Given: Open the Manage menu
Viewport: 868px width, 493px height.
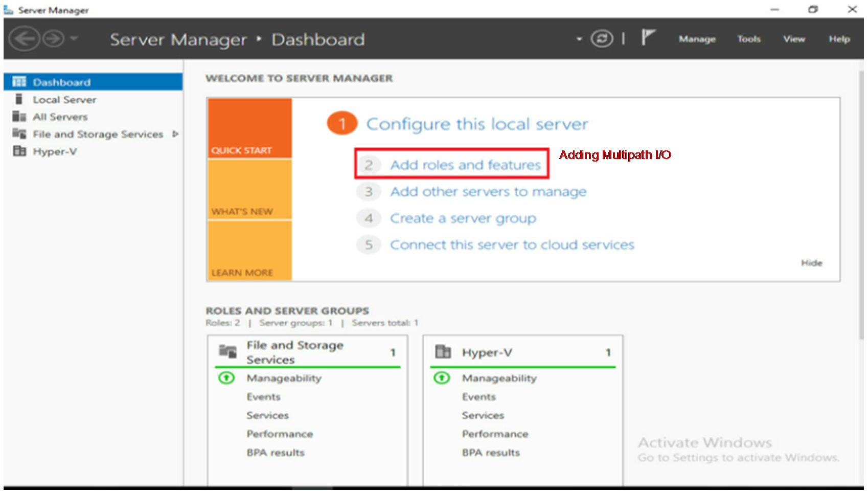Looking at the screenshot, I should pos(697,39).
